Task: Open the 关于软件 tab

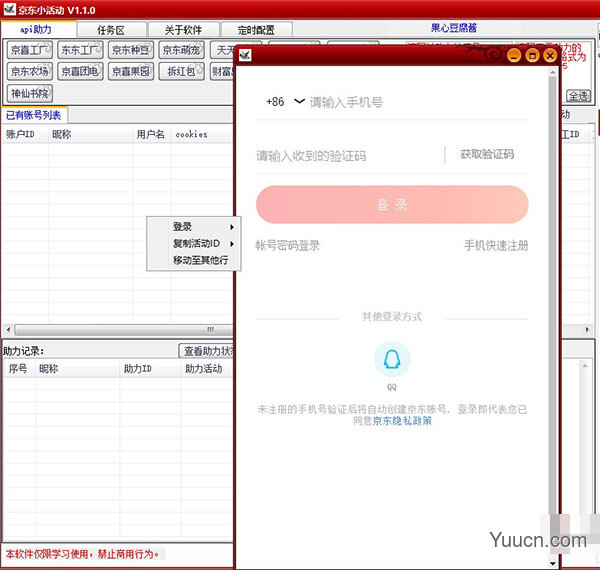Action: pyautogui.click(x=183, y=30)
